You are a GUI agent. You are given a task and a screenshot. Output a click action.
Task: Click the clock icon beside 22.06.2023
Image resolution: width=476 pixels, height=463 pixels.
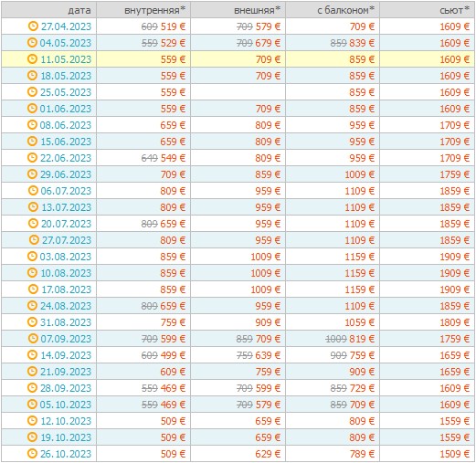point(32,157)
